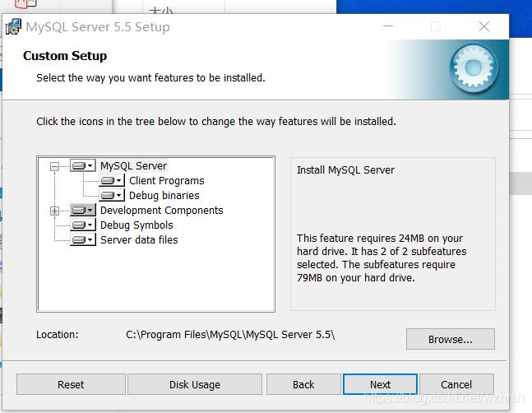
Task: Open Server data files install-state dropdown
Action: [83, 240]
